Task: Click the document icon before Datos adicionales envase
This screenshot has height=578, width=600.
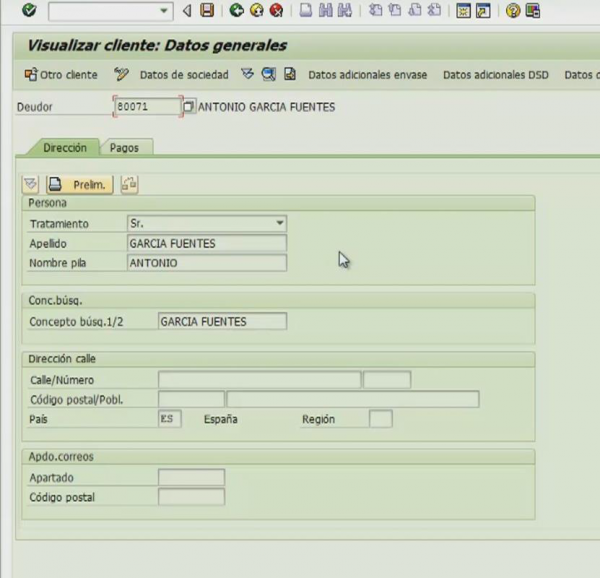Action: click(x=290, y=74)
